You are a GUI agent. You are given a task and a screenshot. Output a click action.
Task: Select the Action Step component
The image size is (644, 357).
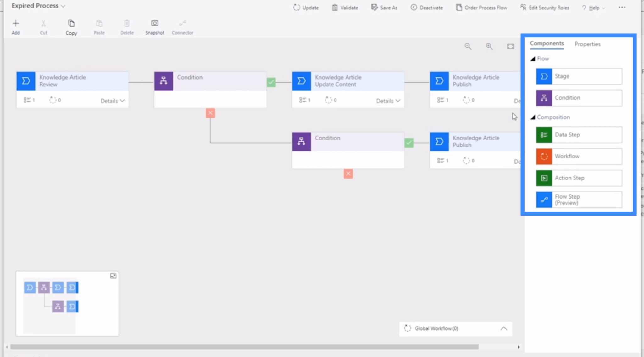pyautogui.click(x=579, y=178)
